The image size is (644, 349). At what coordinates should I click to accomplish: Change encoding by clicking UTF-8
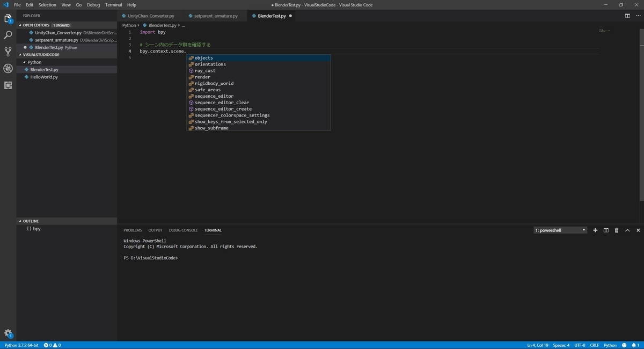click(x=579, y=345)
